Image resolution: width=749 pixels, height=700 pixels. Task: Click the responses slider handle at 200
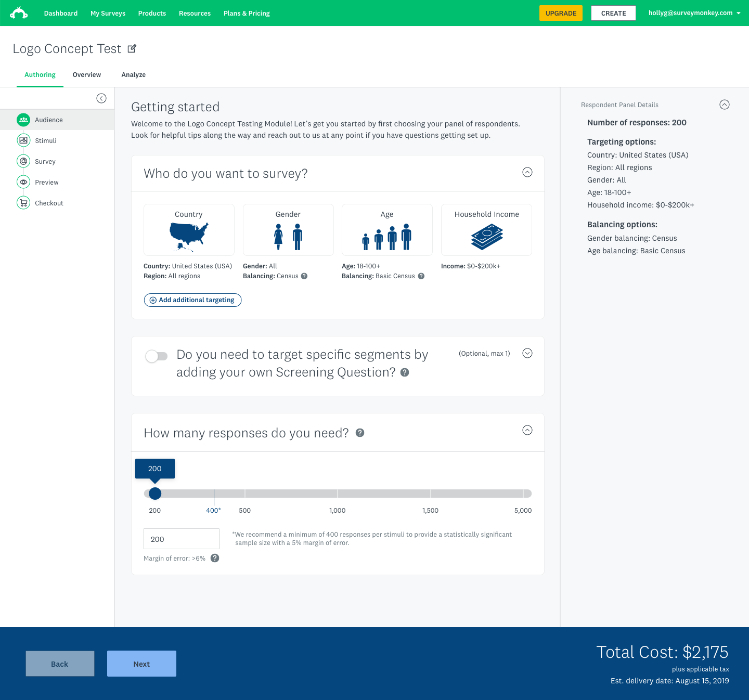[x=155, y=494]
